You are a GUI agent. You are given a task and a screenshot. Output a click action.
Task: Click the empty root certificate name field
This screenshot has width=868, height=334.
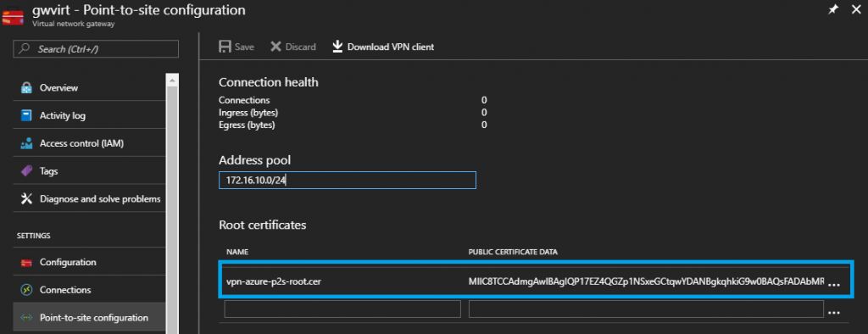(x=342, y=309)
